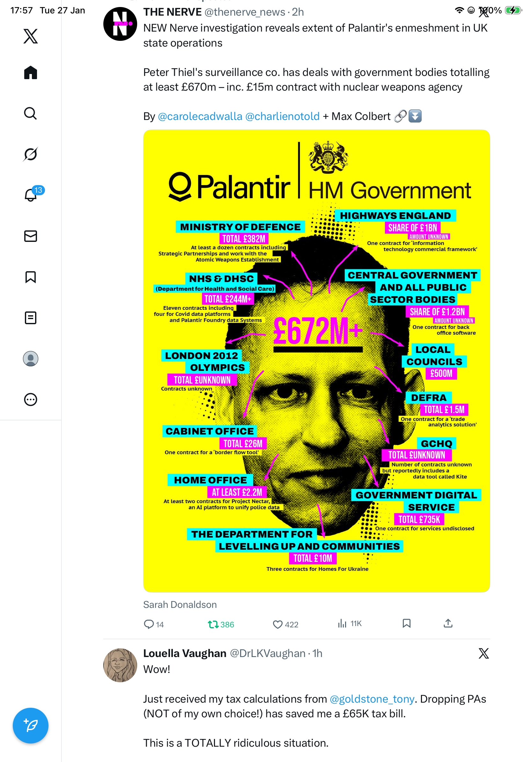
Task: Open Bookmarks icon in the sidebar
Action: (x=31, y=277)
